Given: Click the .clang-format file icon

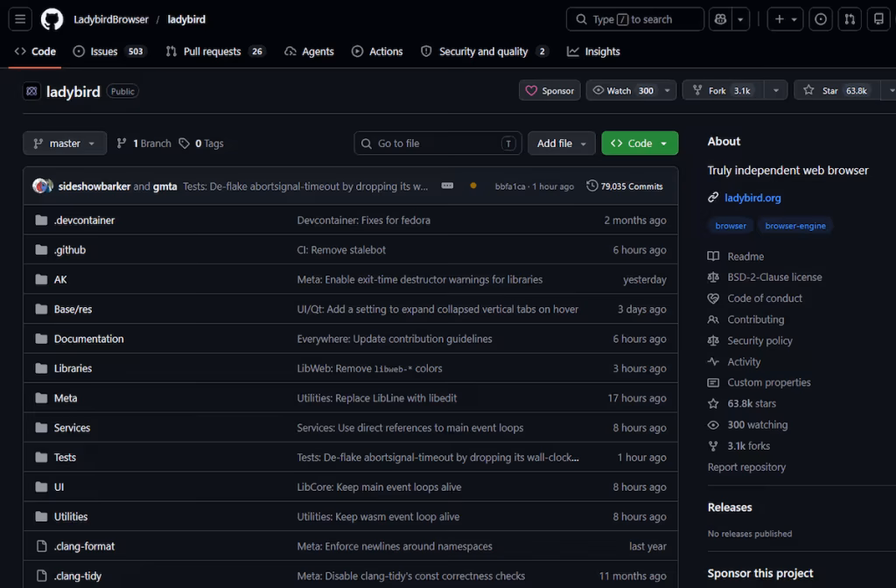Looking at the screenshot, I should (x=41, y=546).
